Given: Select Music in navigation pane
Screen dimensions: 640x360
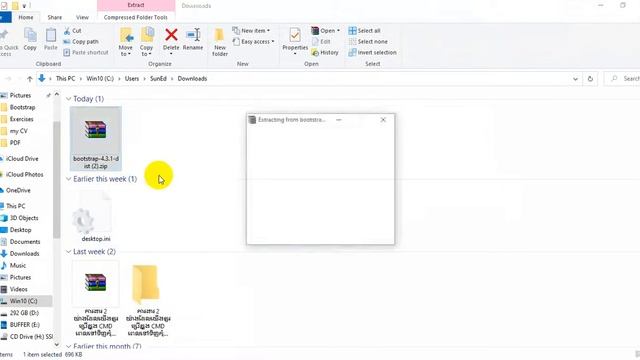Looking at the screenshot, I should (x=13, y=266).
